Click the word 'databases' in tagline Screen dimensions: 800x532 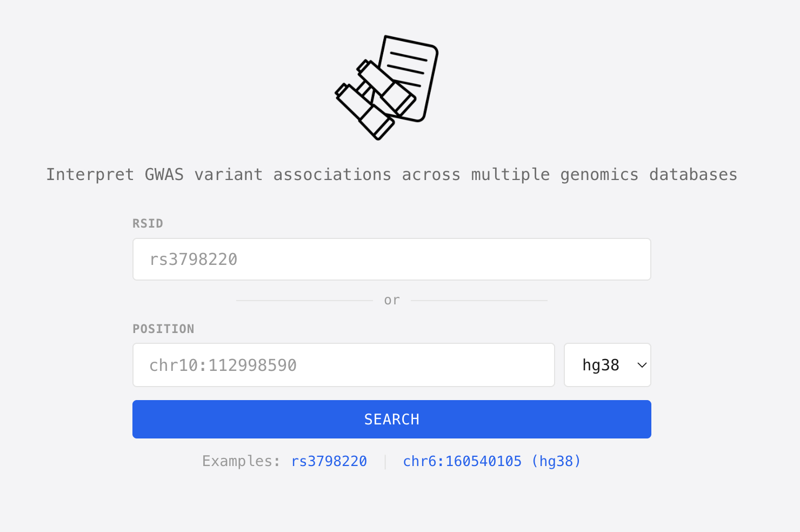tap(693, 175)
